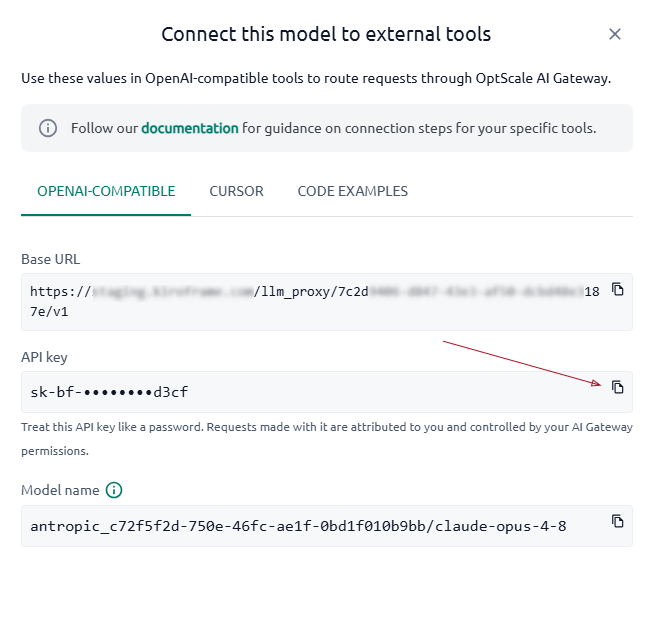
Task: Copy the Base URL value
Action: 617,289
